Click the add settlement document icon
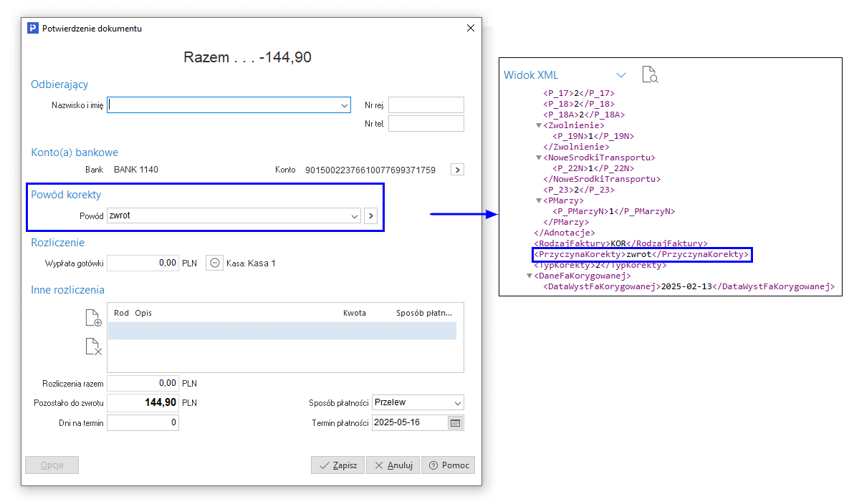Image resolution: width=844 pixels, height=504 pixels. 94,318
